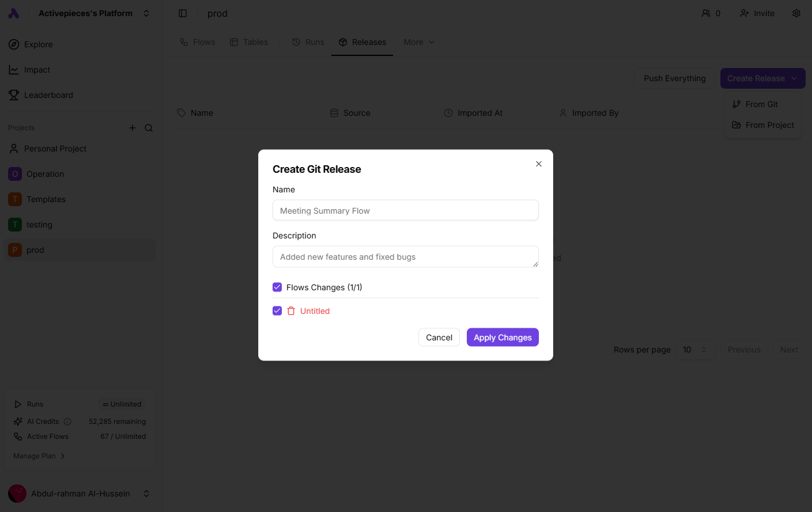Open the project search magnifier icon
Screen dimensions: 812x512
pyautogui.click(x=148, y=128)
